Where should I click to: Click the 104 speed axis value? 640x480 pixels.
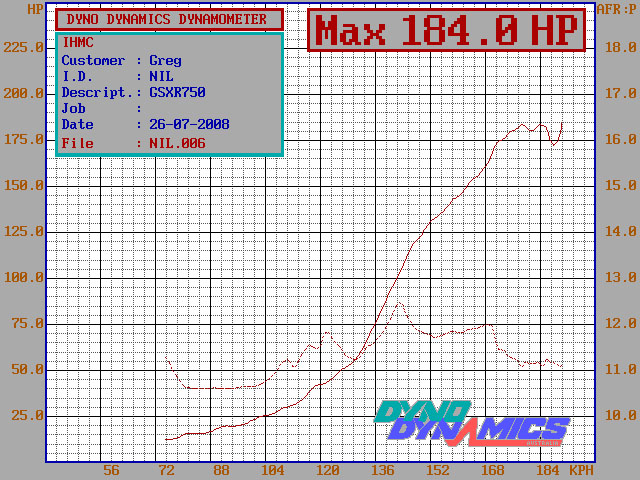tap(273, 470)
